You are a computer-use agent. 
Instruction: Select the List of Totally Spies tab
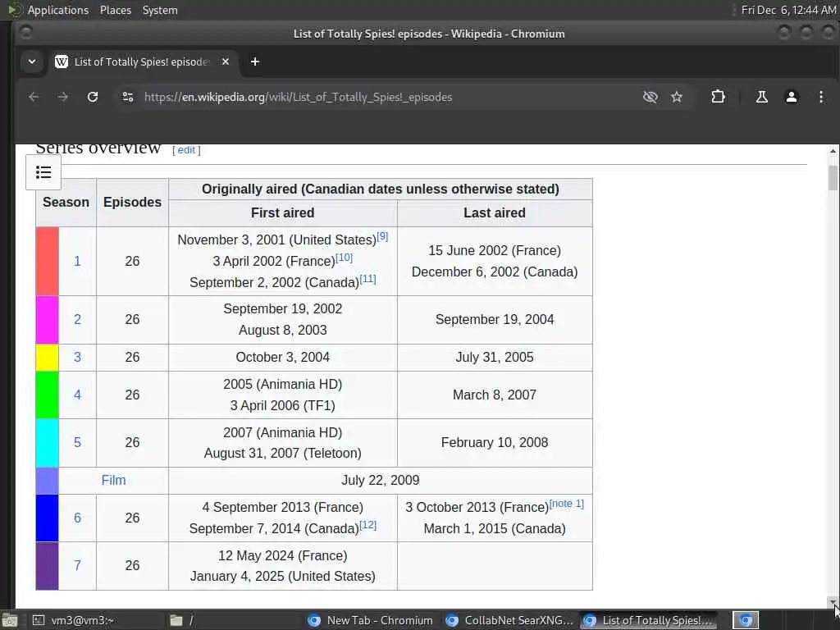(x=142, y=62)
